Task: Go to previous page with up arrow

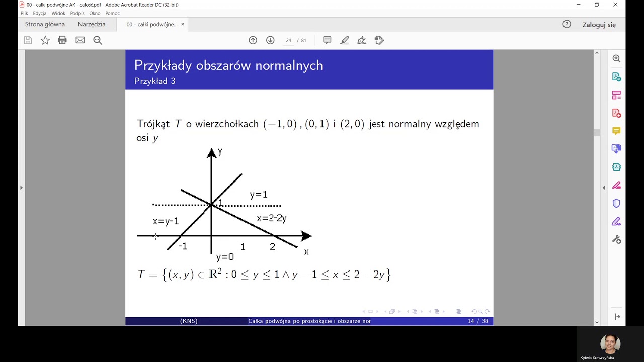Action: point(253,40)
